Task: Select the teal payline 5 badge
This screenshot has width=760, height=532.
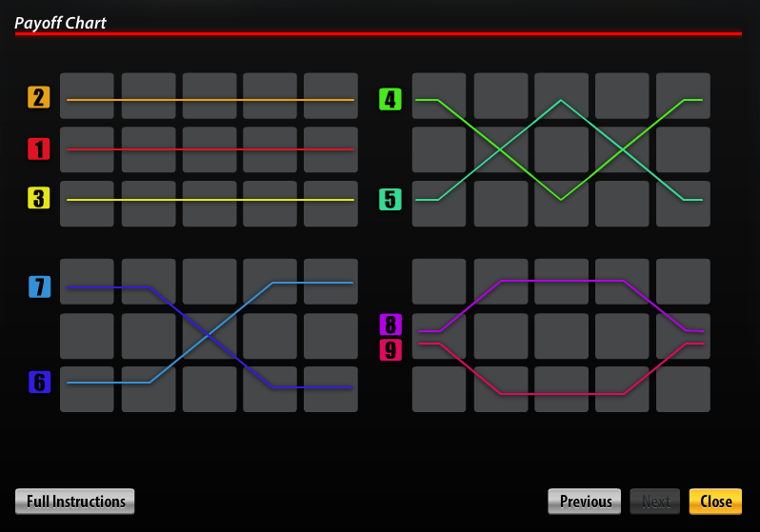Action: [390, 200]
